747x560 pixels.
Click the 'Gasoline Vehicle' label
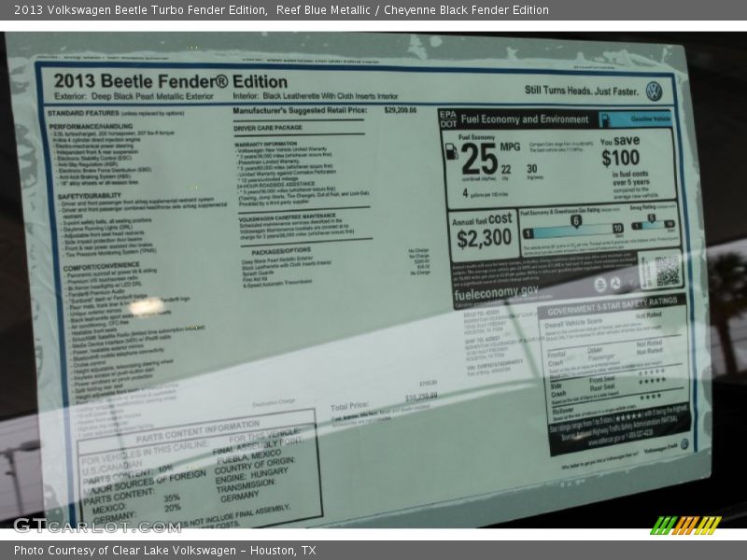point(650,119)
